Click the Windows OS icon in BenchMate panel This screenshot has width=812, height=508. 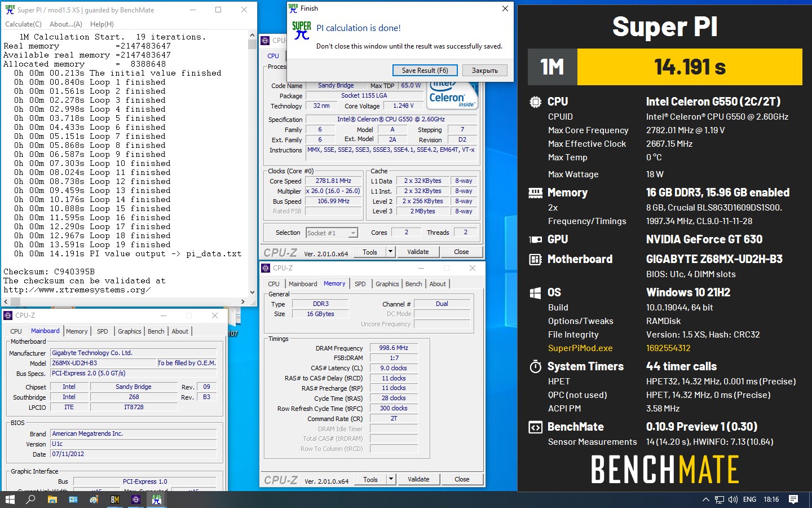535,292
